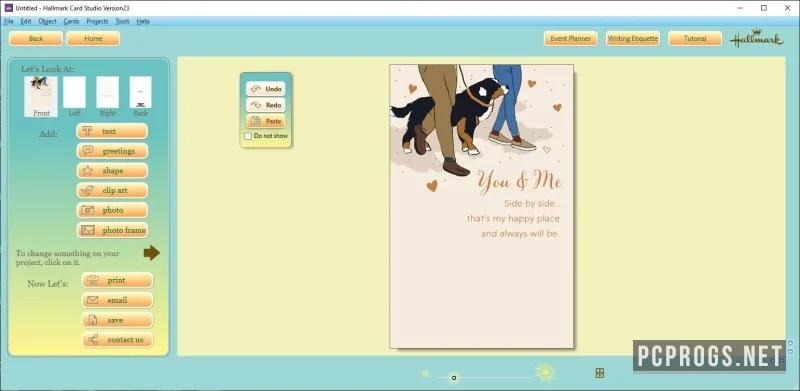This screenshot has height=391, width=800.
Task: Click the lower blue circle arrow
Action: pos(790,352)
